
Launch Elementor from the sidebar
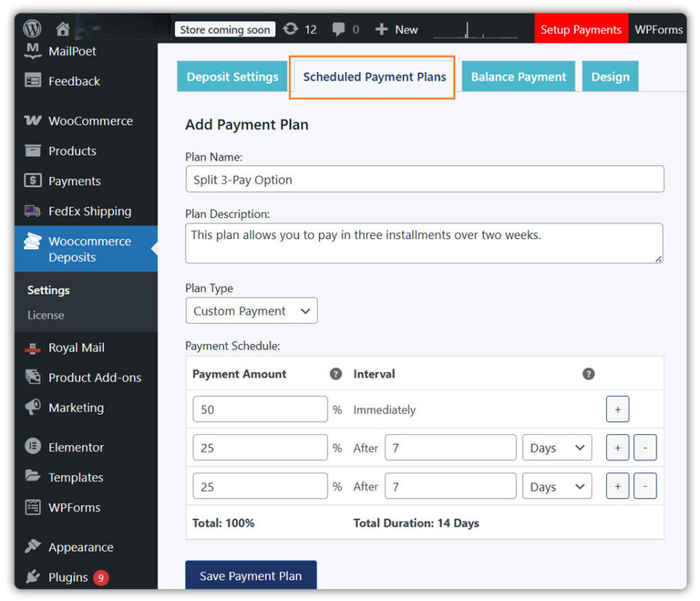78,446
